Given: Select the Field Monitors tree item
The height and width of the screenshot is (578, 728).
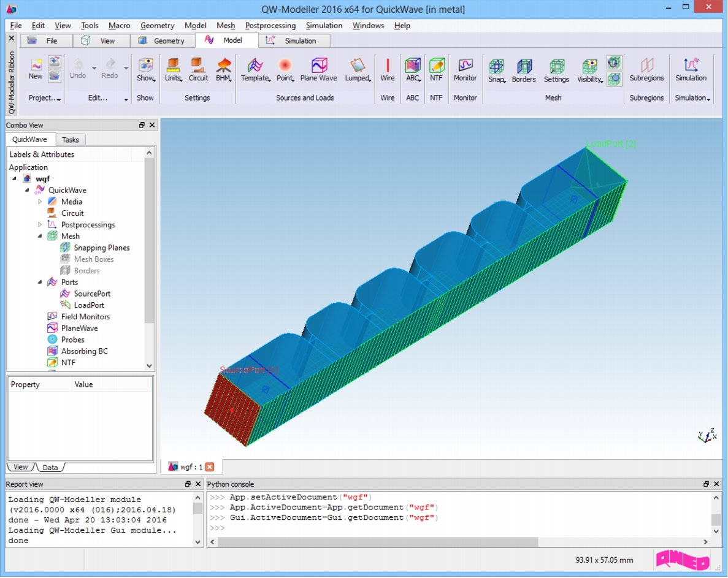Looking at the screenshot, I should click(85, 317).
